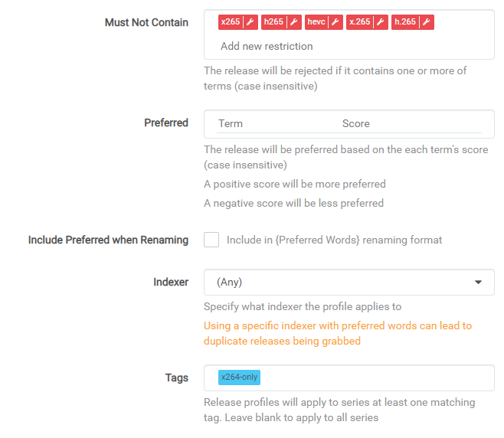
Task: Click the Indexer dropdown arrow
Action: click(x=479, y=282)
